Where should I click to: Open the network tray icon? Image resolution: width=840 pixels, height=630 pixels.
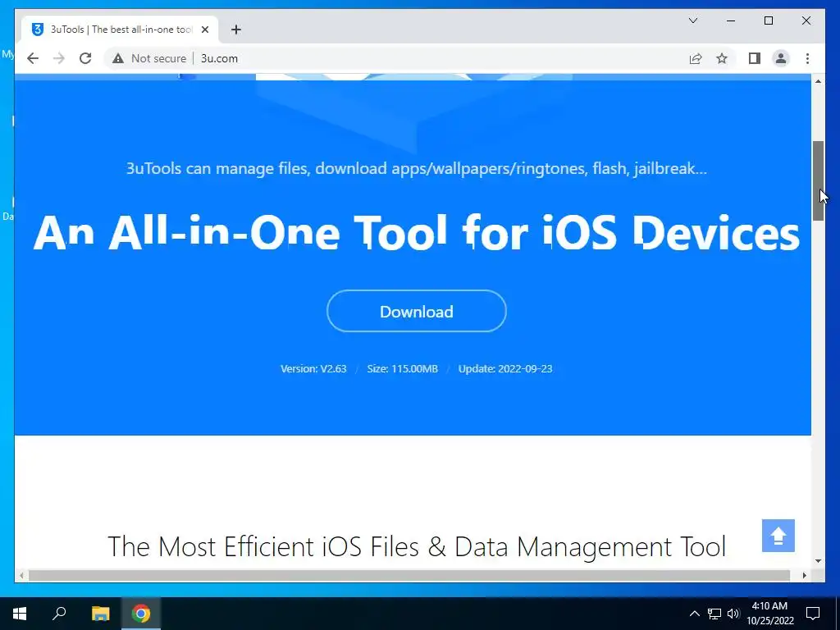(x=714, y=614)
